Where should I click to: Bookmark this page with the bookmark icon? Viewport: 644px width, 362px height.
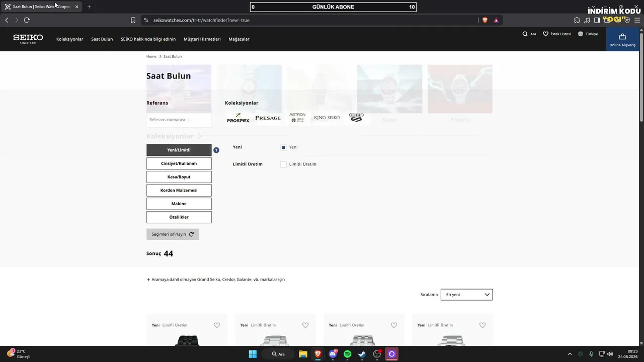[133, 20]
